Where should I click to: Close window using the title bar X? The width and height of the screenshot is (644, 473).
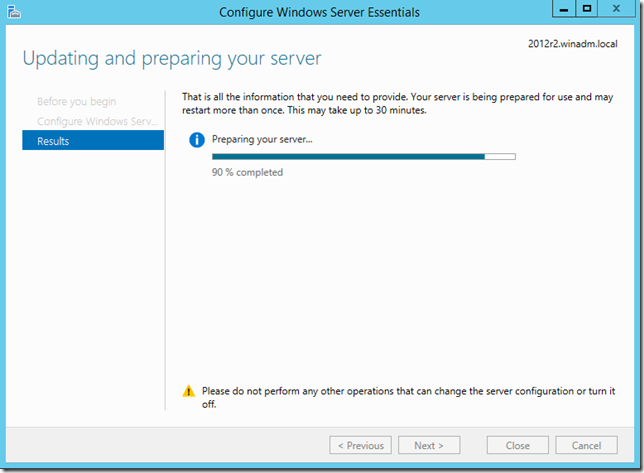[x=616, y=9]
